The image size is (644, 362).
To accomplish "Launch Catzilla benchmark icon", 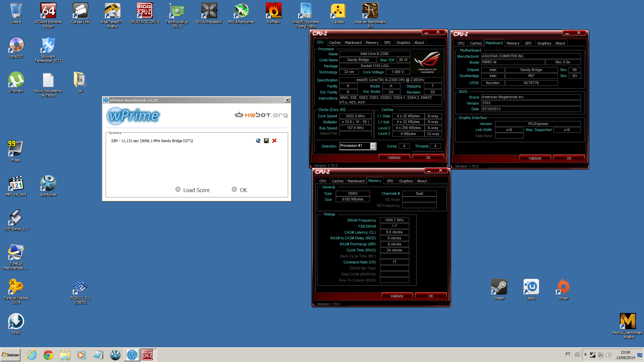I will 338,13.
